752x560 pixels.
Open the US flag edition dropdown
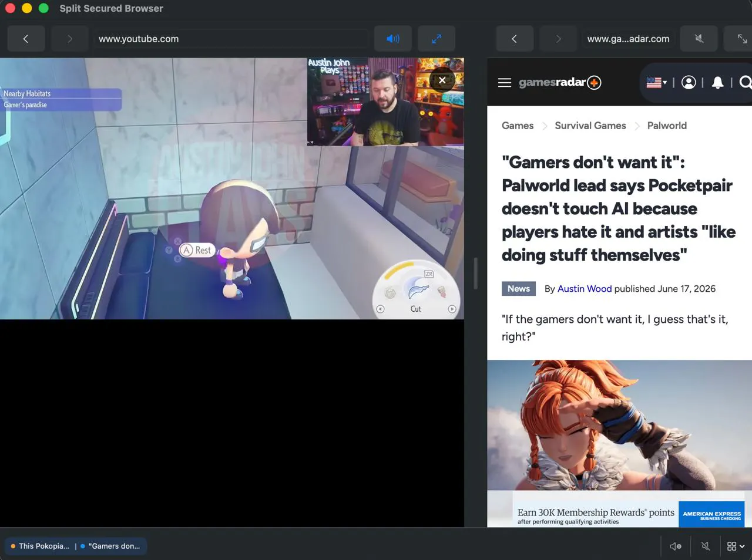click(x=656, y=83)
